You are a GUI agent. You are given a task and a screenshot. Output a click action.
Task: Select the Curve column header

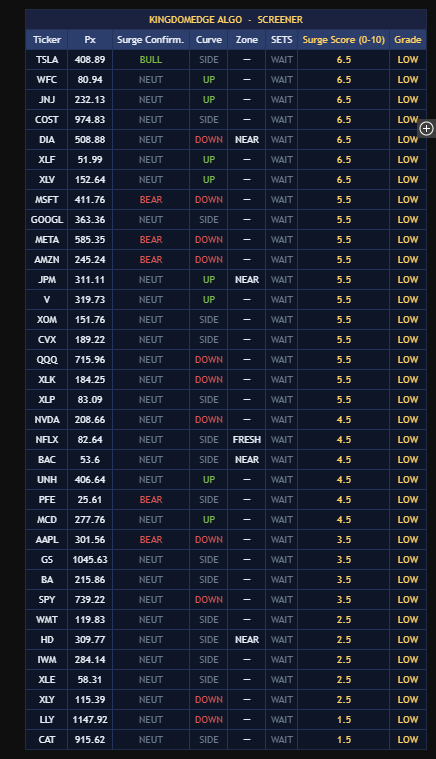[x=209, y=40]
